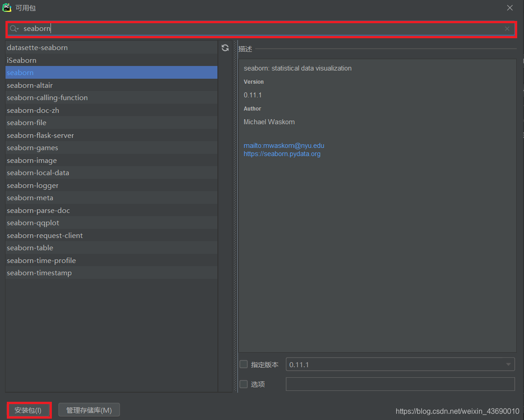Select the seaborn package row

click(111, 72)
